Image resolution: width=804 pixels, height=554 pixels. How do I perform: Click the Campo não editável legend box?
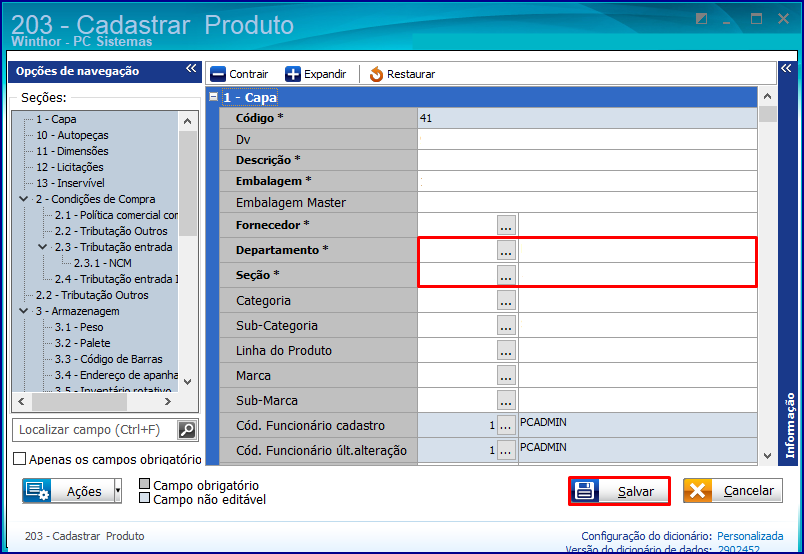tap(145, 498)
